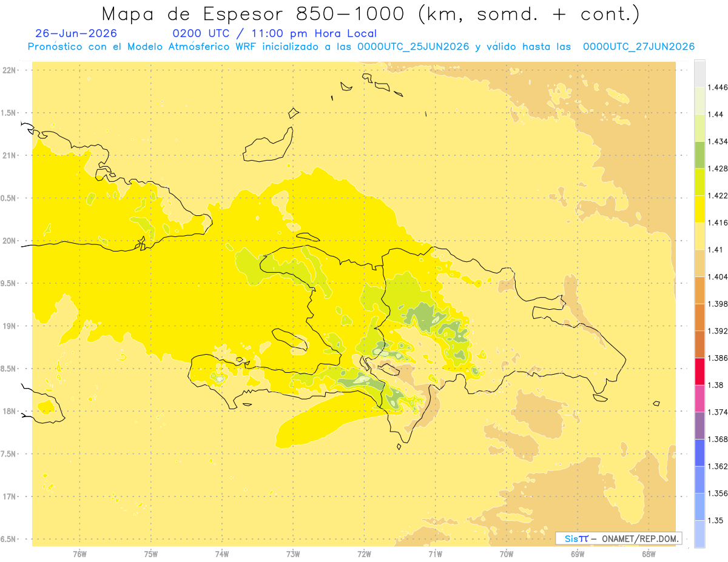Viewport: 728px width, 562px height.
Task: Click the valid-until time "0000UTC_27JUN2026"
Action: [639, 47]
